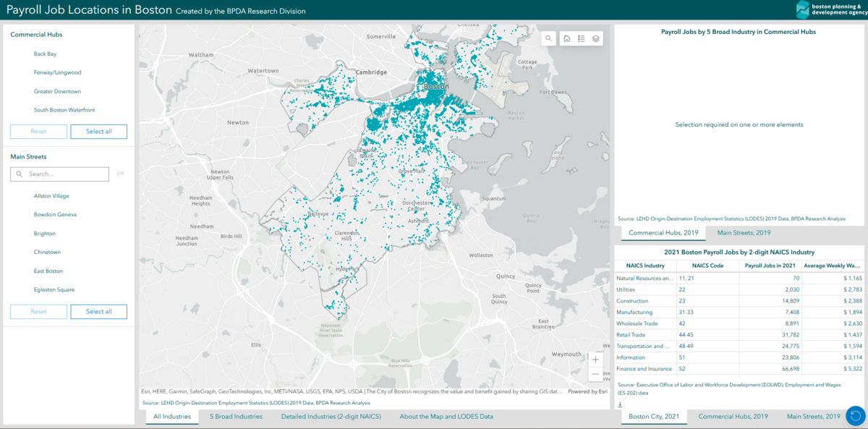This screenshot has height=429, width=868.
Task: Open the map legend
Action: pyautogui.click(x=581, y=38)
